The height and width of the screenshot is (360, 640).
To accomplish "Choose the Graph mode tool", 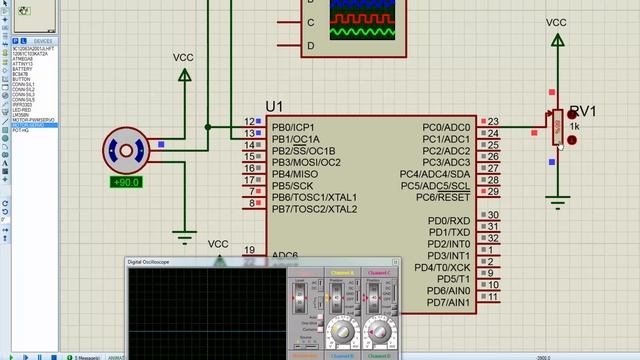I will click(5, 79).
